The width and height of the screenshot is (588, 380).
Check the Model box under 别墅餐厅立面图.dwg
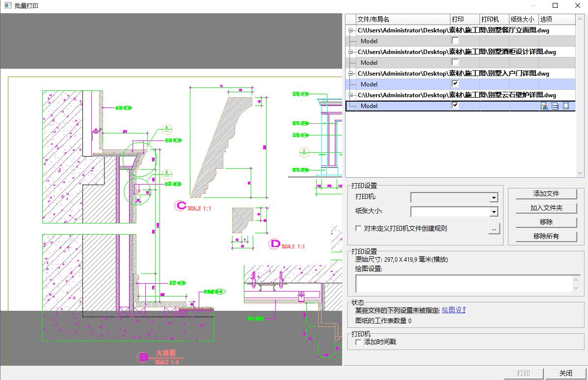coord(455,41)
